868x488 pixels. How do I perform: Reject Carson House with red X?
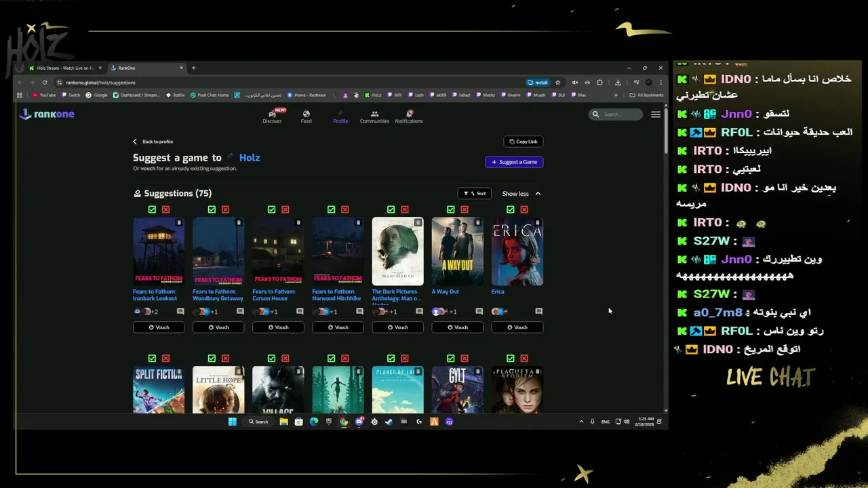pyautogui.click(x=285, y=209)
